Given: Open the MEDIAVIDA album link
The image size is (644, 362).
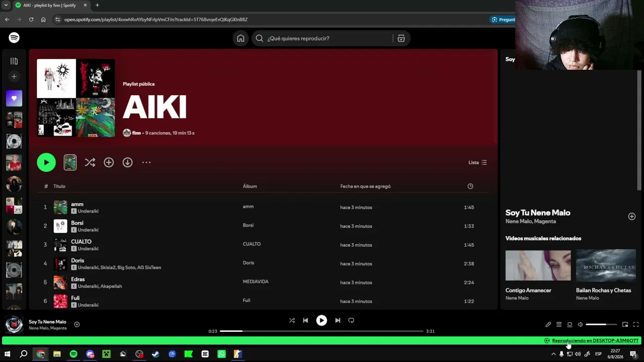Looking at the screenshot, I should [256, 282].
